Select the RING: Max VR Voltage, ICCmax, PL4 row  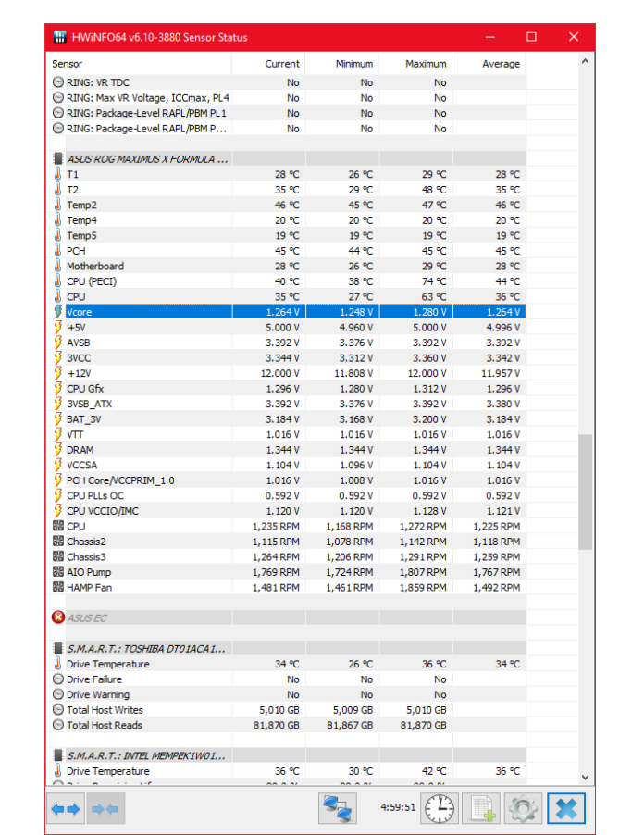click(286, 98)
